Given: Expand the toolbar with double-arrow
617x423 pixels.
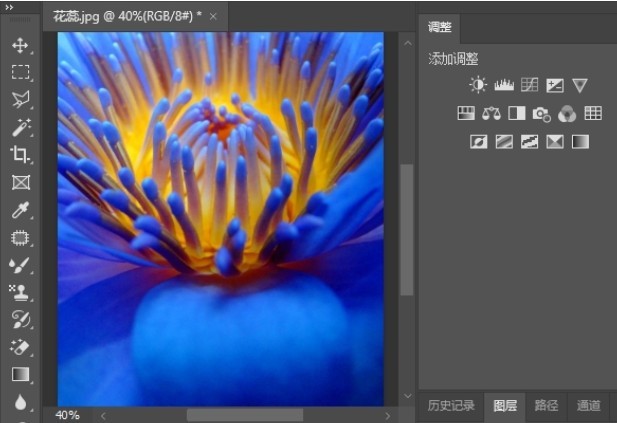Looking at the screenshot, I should coord(11,6).
